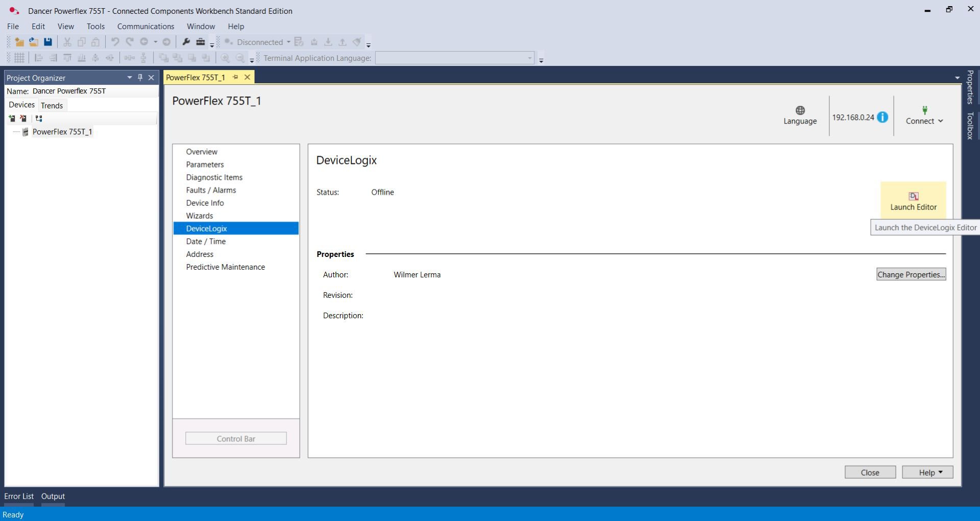Image resolution: width=980 pixels, height=521 pixels.
Task: Open the Properties side panel tab
Action: pyautogui.click(x=970, y=87)
